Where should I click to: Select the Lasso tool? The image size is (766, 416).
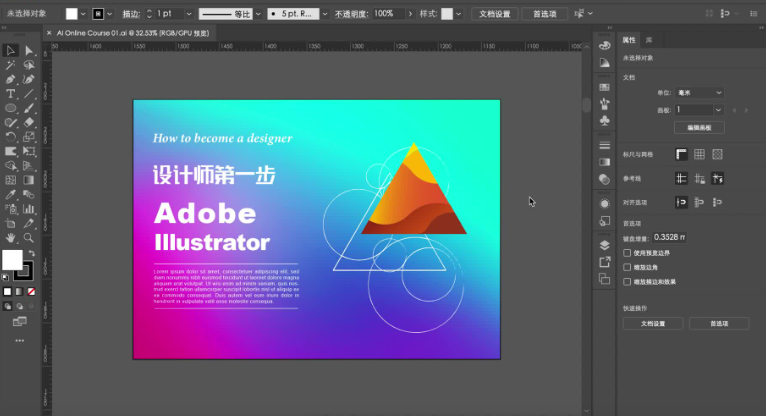[29, 65]
